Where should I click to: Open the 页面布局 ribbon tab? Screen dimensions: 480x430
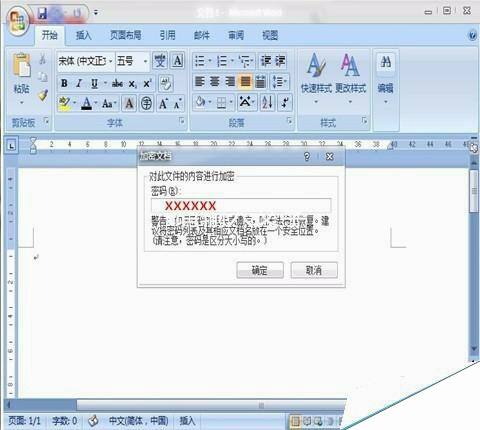click(x=126, y=35)
